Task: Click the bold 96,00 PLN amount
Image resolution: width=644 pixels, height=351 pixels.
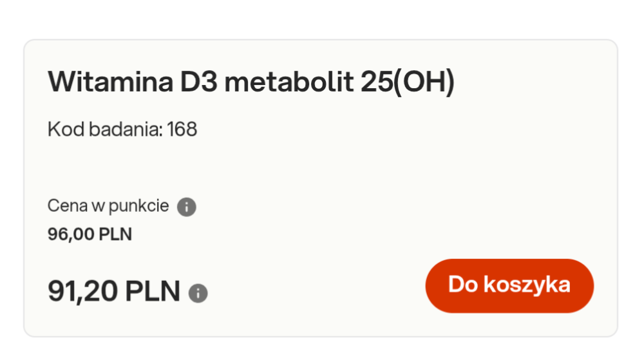Action: coord(90,234)
